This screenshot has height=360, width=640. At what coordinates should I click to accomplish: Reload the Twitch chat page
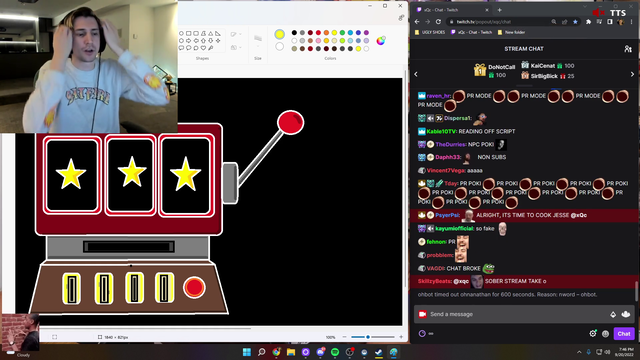click(x=438, y=22)
